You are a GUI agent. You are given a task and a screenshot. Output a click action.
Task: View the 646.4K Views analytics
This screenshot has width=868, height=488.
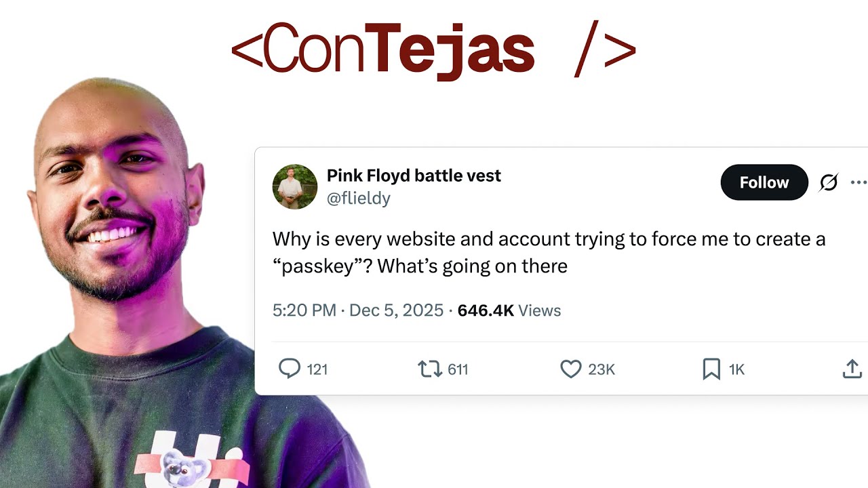(509, 310)
